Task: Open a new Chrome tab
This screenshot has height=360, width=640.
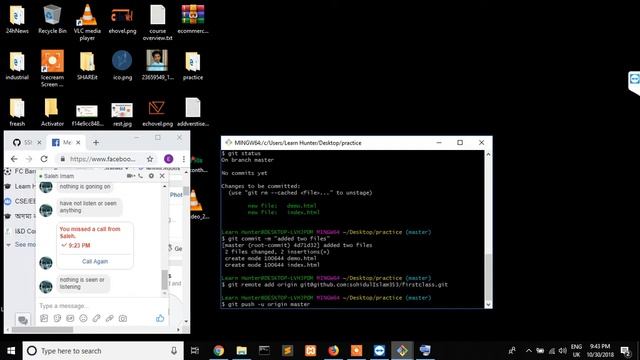Action: (96, 142)
